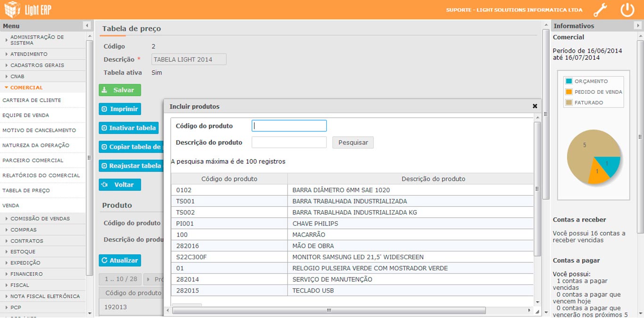The width and height of the screenshot is (644, 318).
Task: Select the ORÇAMENTO legend color swatch
Action: 569,81
